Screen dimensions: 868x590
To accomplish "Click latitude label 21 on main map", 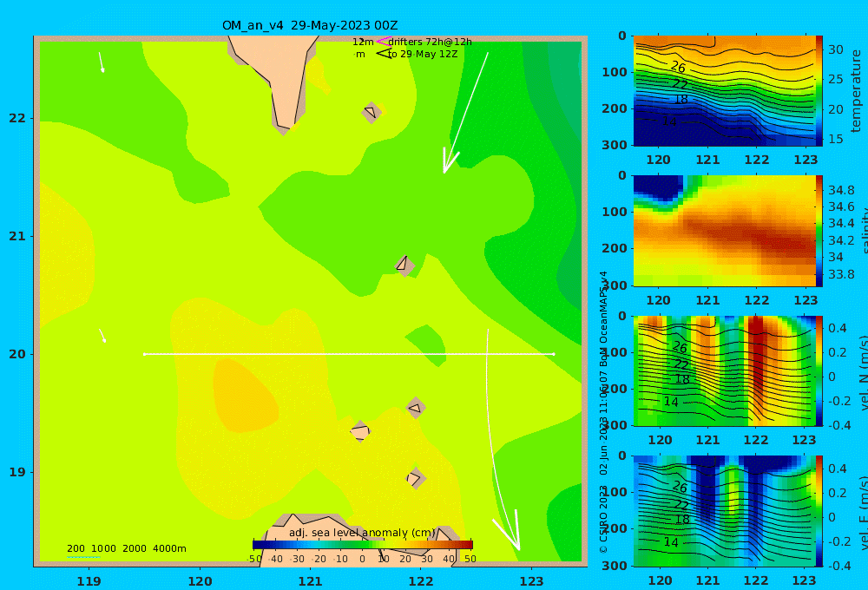I will pyautogui.click(x=17, y=236).
